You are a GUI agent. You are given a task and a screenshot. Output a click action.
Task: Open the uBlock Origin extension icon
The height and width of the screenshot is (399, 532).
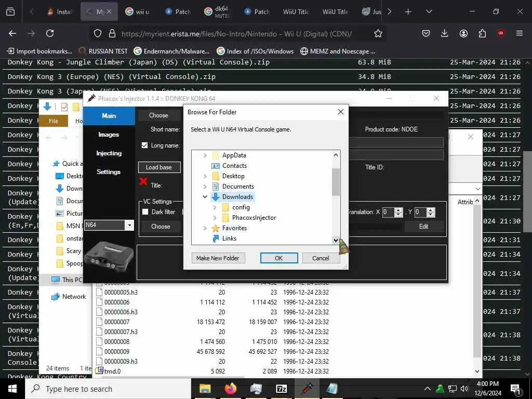click(x=501, y=33)
